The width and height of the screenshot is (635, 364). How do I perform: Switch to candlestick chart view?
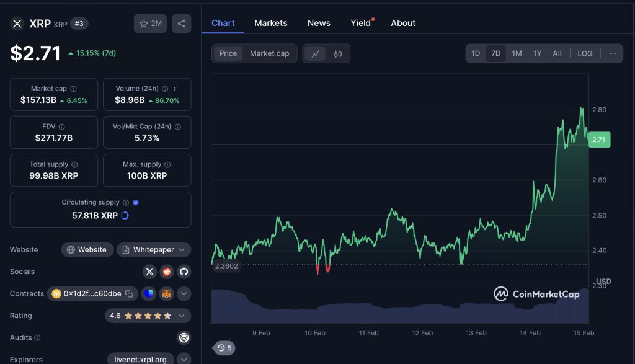338,54
